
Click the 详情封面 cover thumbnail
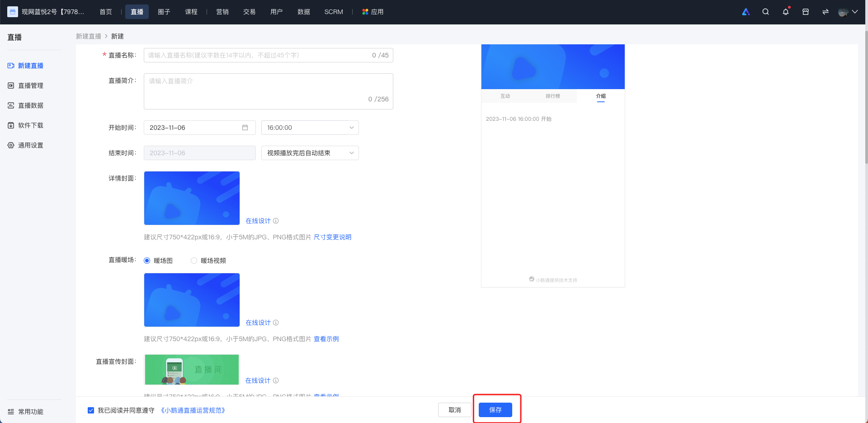click(x=192, y=198)
